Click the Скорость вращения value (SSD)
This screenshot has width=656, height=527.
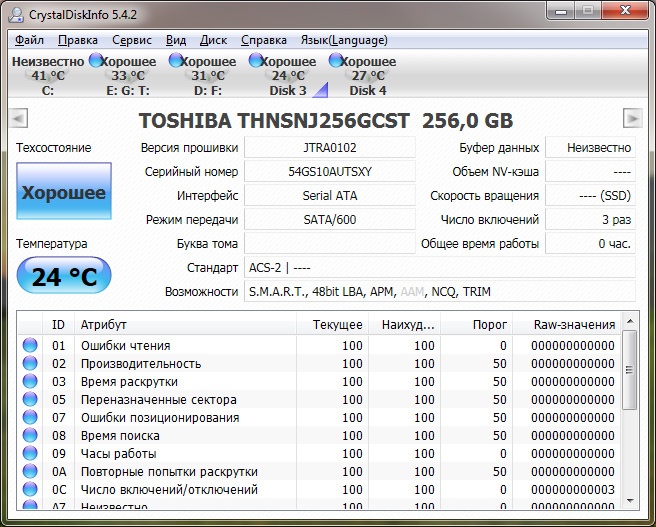tap(590, 196)
